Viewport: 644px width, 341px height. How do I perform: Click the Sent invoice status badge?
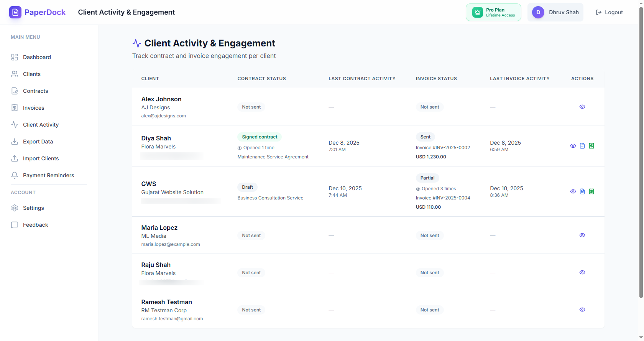(x=426, y=137)
